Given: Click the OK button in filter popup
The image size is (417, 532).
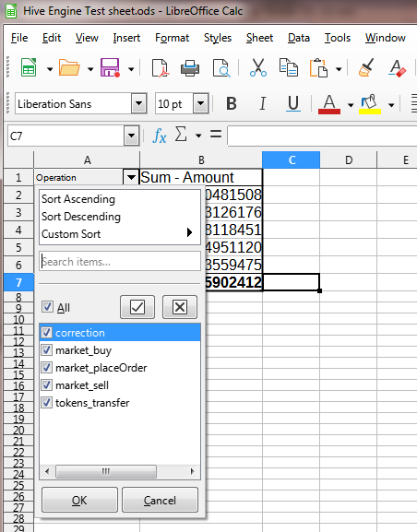Looking at the screenshot, I should 79,500.
